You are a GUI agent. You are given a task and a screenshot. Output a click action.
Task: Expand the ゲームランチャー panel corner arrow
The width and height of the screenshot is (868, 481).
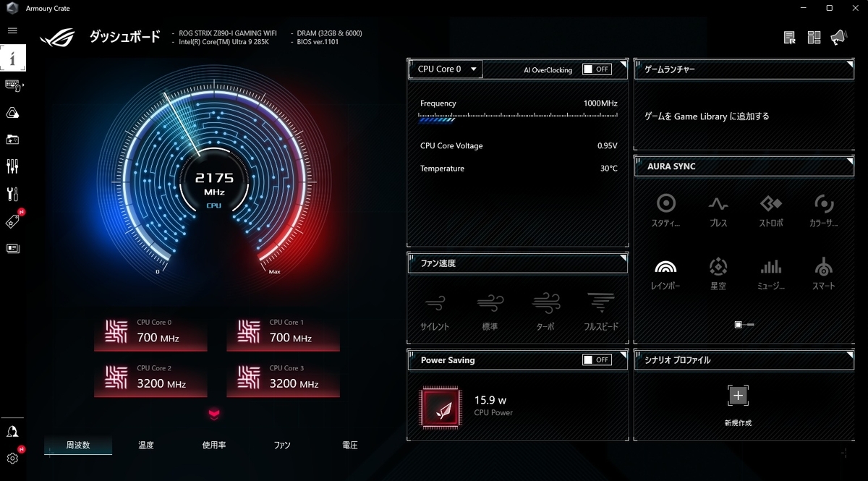[x=849, y=65]
